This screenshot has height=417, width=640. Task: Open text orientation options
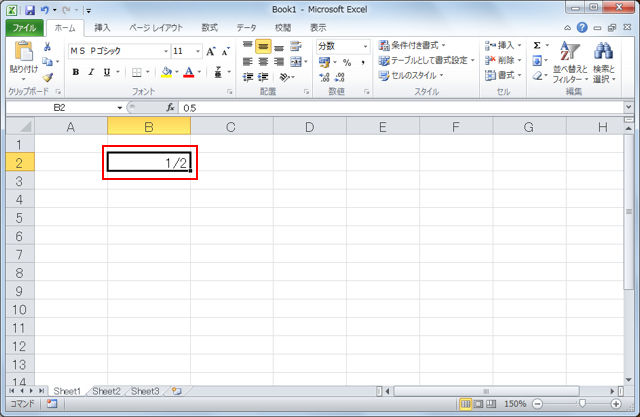[285, 77]
